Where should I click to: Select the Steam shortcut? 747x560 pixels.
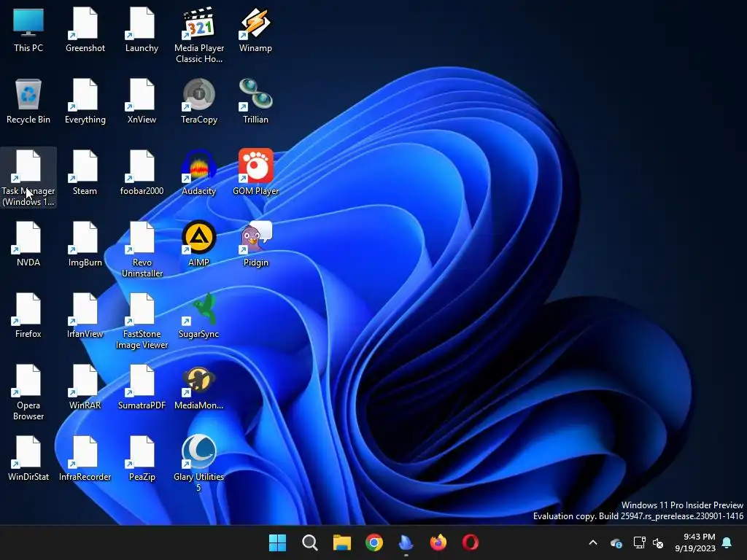click(85, 172)
